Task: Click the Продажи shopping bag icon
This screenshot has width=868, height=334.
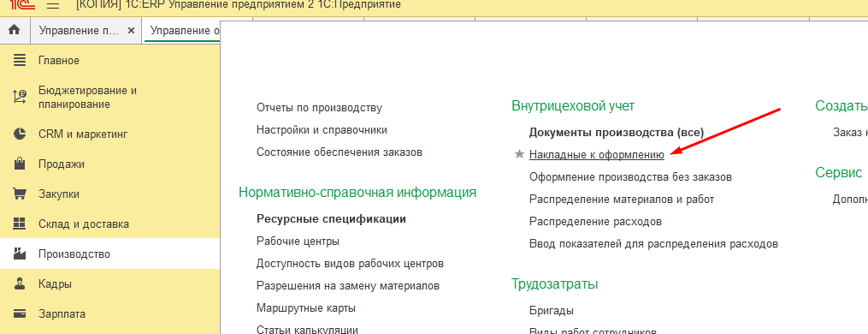Action: 20,164
